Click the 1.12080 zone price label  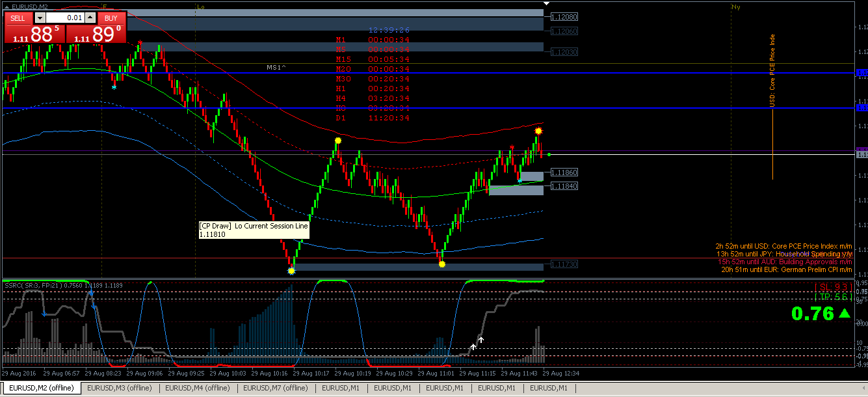(564, 17)
